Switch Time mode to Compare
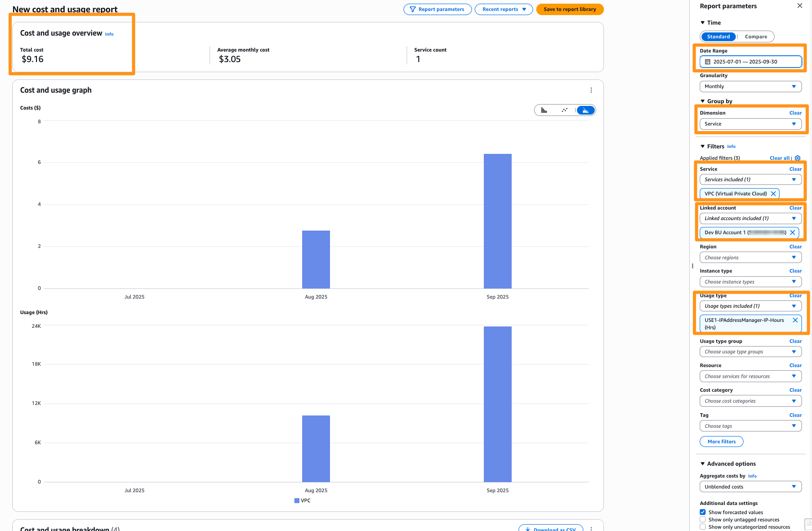 point(755,37)
